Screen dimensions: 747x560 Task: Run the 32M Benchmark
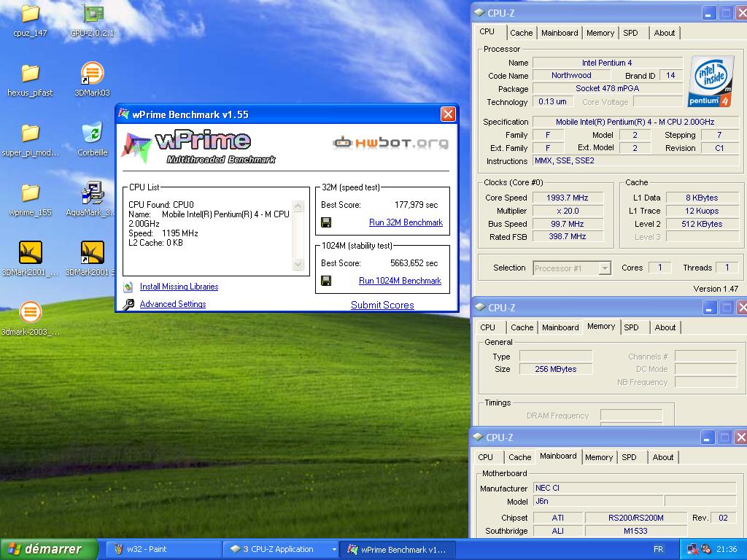[406, 222]
